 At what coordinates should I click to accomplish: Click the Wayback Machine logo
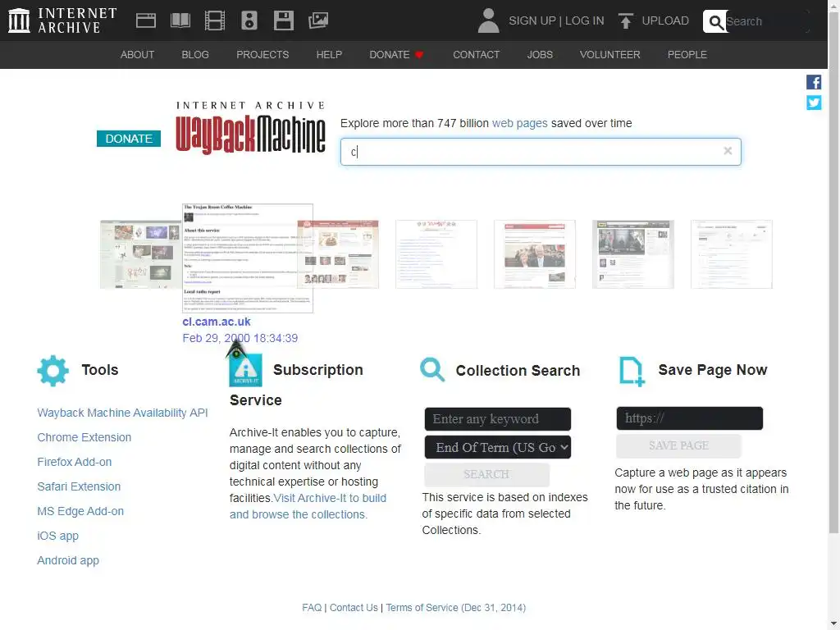(251, 127)
